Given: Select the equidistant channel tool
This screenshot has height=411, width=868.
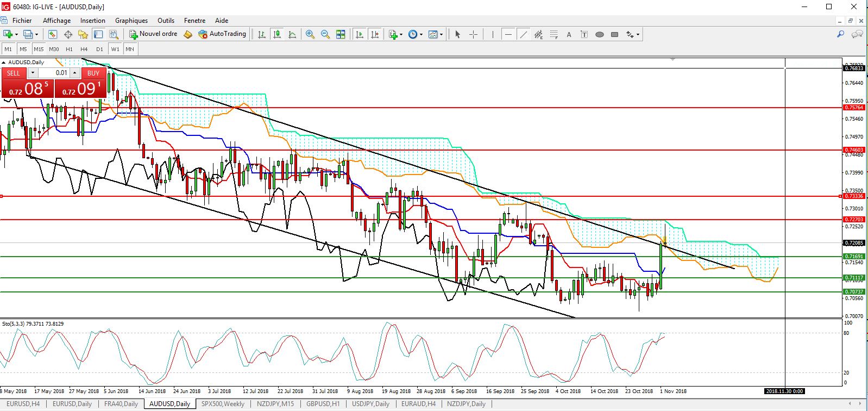Looking at the screenshot, I should [x=538, y=34].
